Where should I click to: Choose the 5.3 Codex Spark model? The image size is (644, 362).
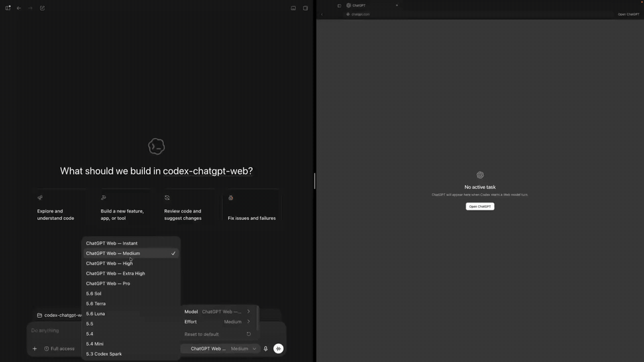(131, 354)
